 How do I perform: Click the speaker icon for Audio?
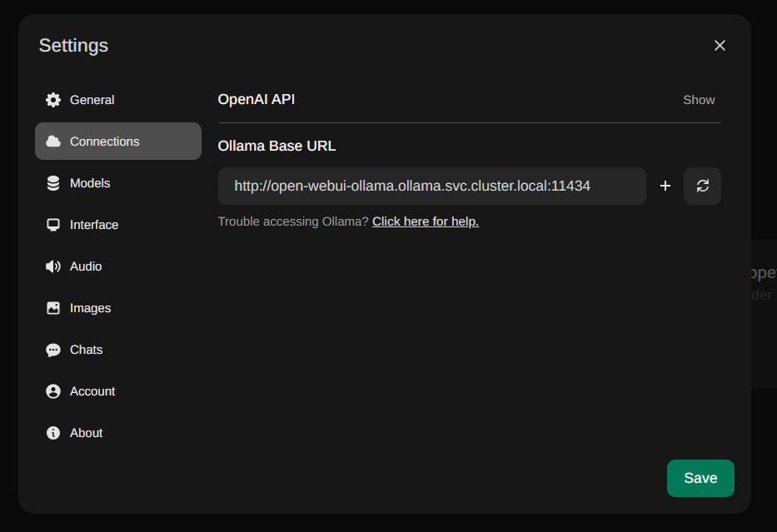coord(53,266)
